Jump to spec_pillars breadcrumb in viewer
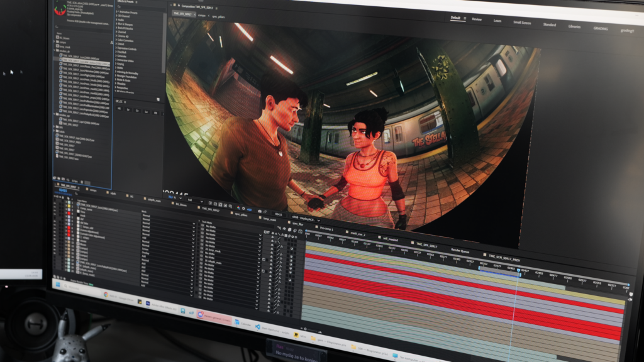The height and width of the screenshot is (362, 644). [x=218, y=16]
